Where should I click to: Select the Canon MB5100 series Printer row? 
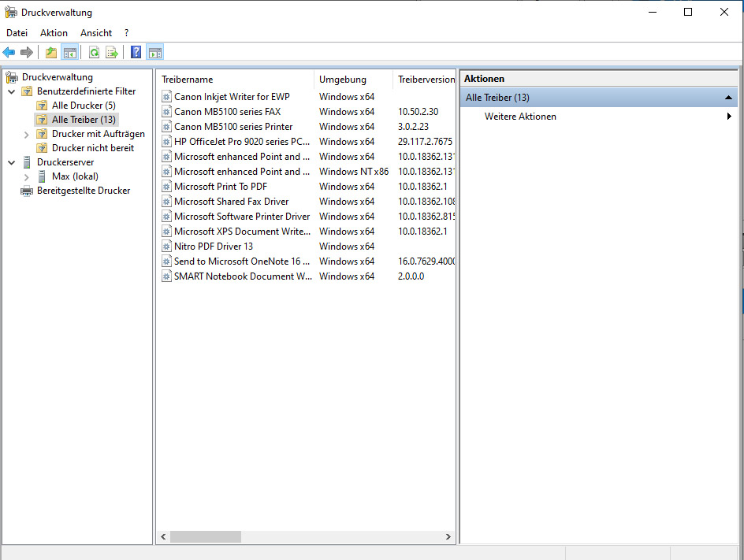pos(306,127)
